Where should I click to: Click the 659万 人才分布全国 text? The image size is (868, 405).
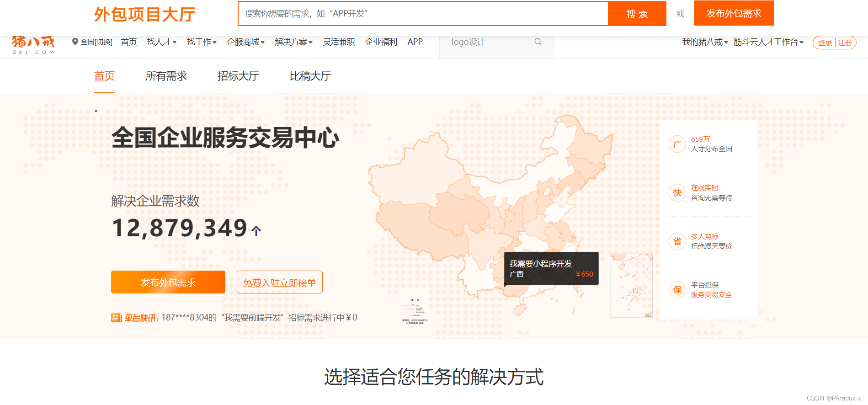point(711,144)
